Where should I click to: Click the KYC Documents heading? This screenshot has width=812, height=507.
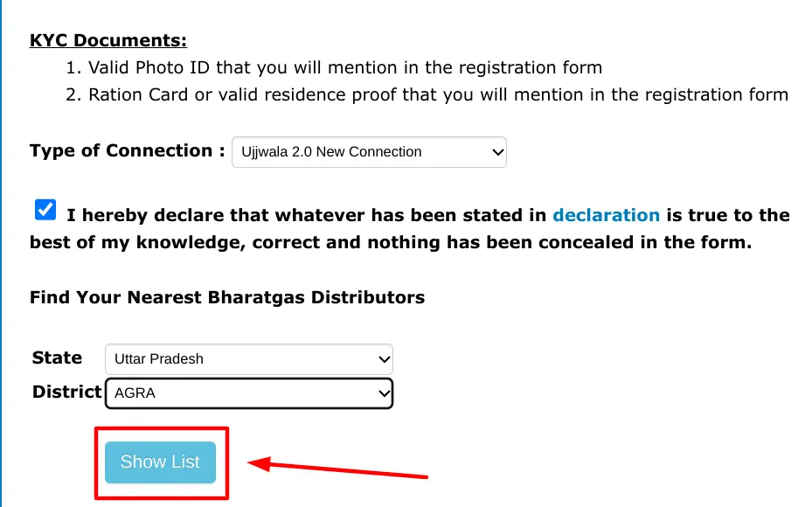[108, 40]
